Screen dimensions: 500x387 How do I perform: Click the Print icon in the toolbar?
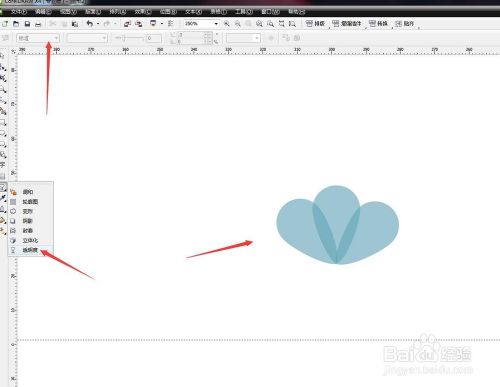point(38,24)
